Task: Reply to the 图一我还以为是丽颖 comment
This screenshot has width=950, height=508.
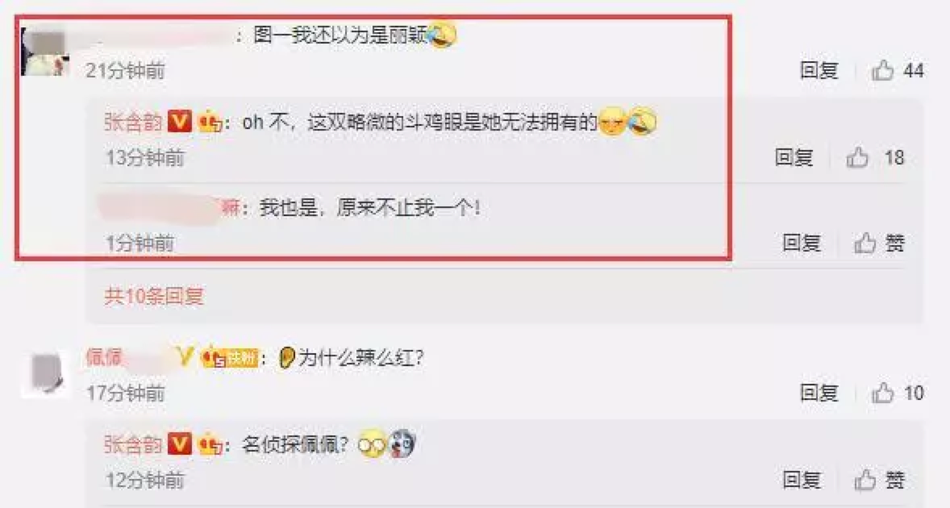Action: pos(819,70)
